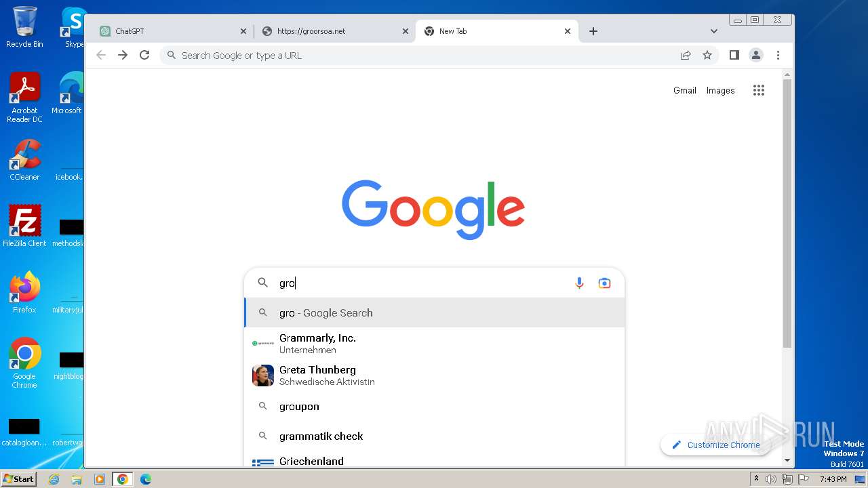Open a new tab with plus button
The height and width of the screenshot is (488, 868).
(593, 31)
